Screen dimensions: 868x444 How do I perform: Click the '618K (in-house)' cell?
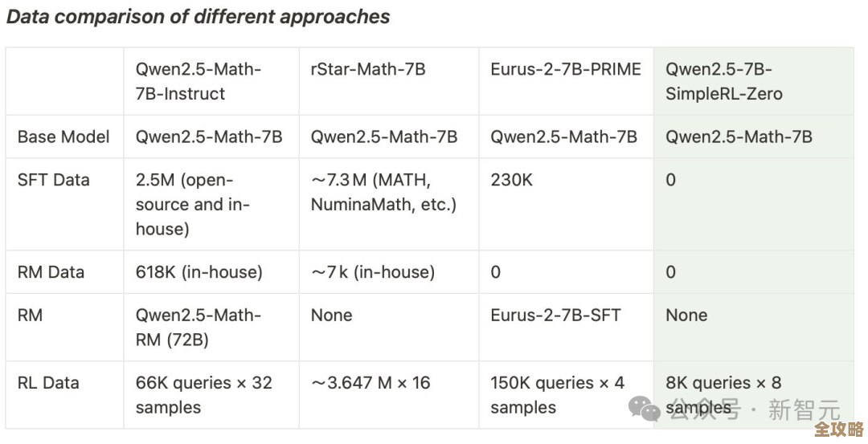click(x=199, y=272)
